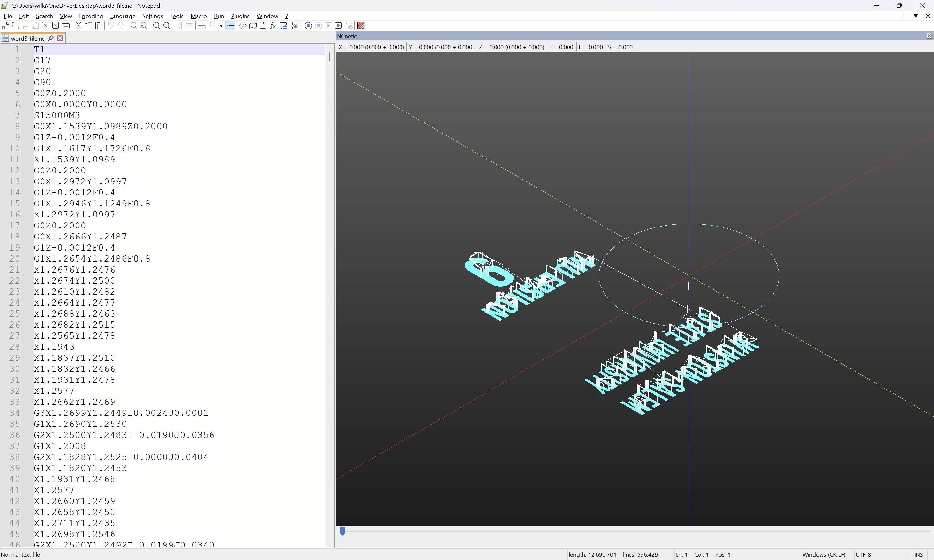Toggle pin on word3-file.nc tab
934x560 pixels.
[51, 38]
